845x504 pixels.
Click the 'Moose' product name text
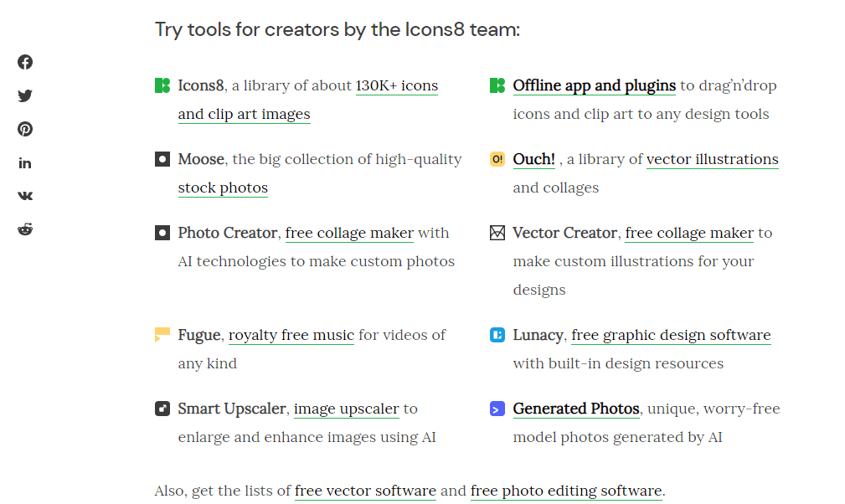[201, 159]
